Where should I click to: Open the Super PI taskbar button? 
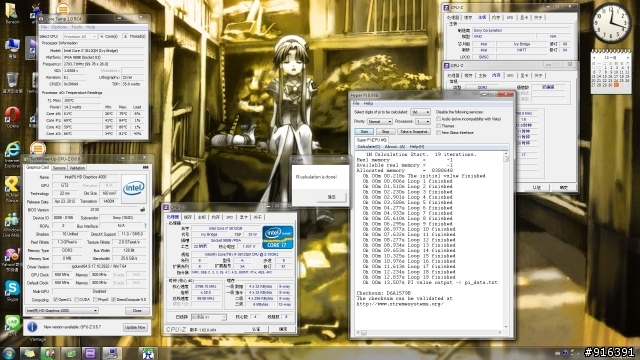click(x=147, y=353)
